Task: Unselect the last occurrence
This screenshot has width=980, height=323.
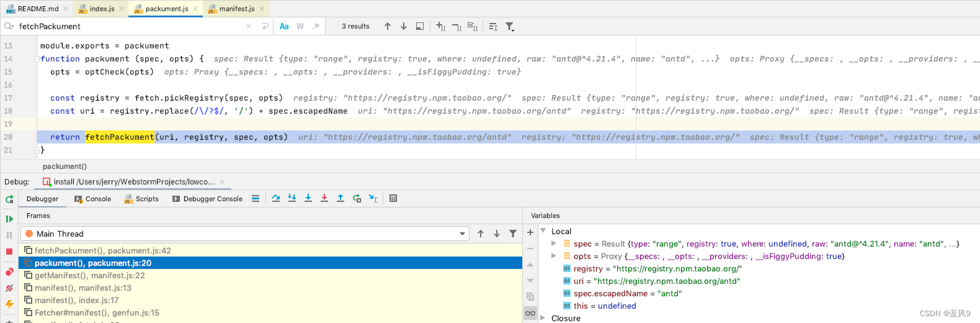Action: pos(457,26)
